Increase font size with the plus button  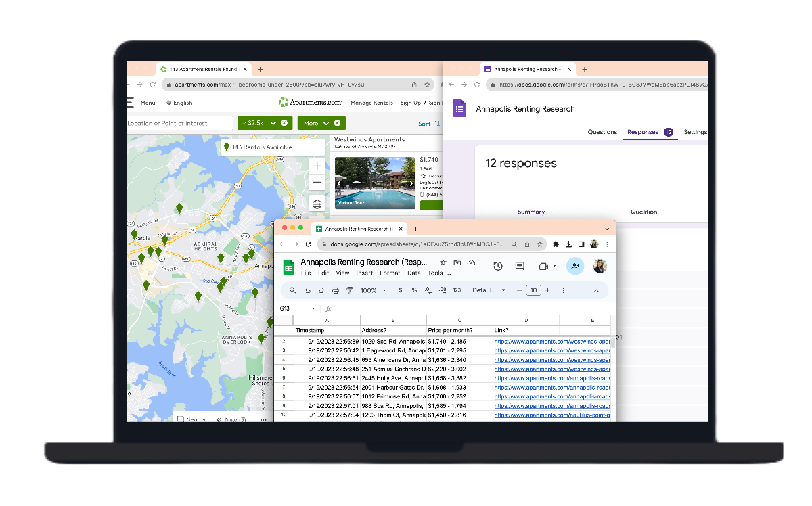[547, 290]
